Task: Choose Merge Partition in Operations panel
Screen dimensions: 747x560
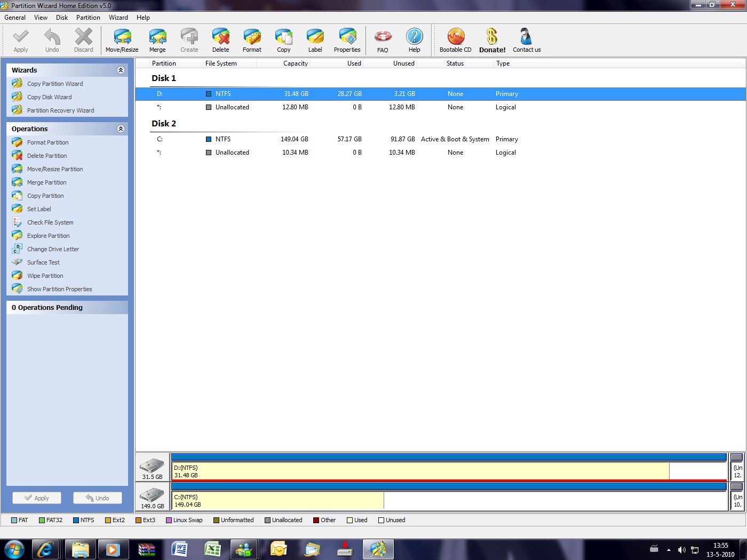Action: tap(46, 182)
